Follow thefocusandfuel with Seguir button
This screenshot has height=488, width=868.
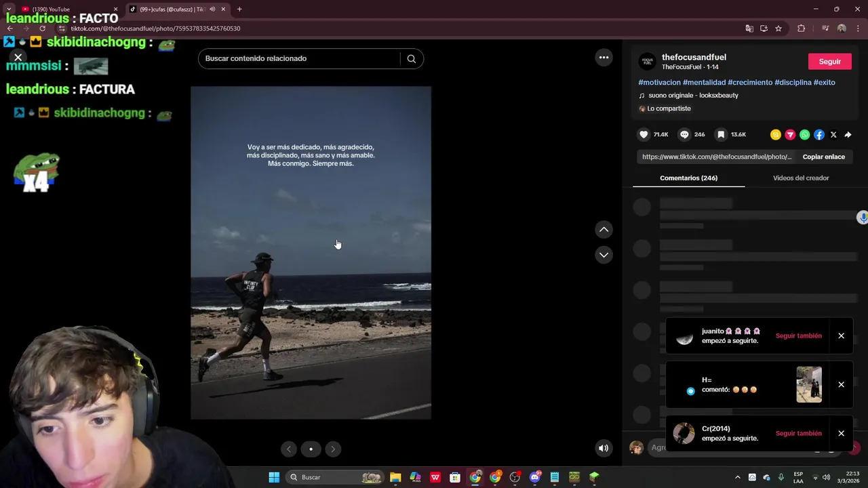(x=829, y=62)
